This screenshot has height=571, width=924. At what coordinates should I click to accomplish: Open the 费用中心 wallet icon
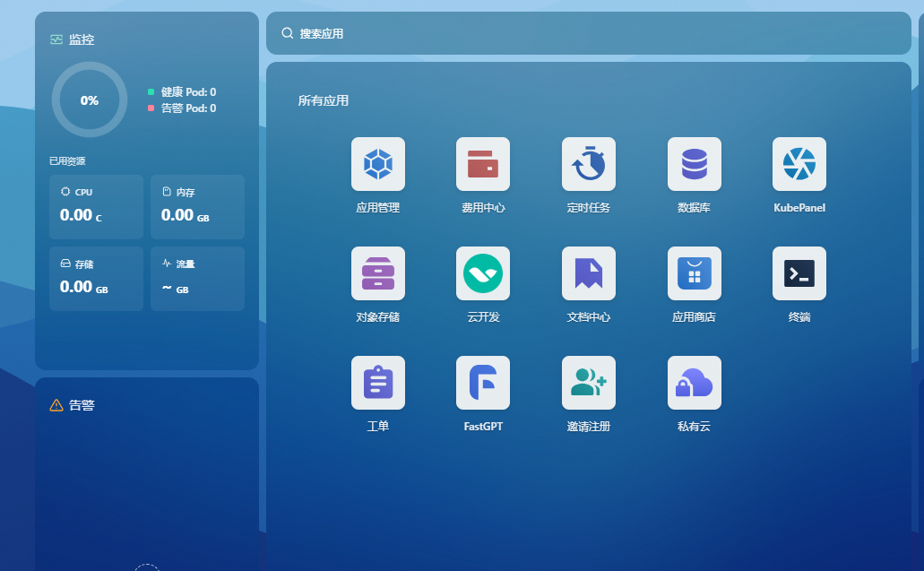click(483, 164)
